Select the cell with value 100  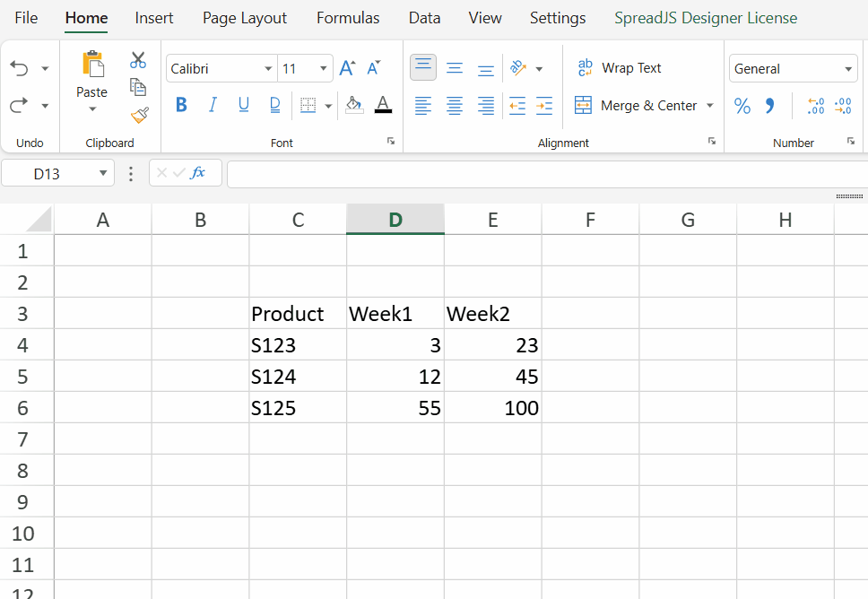(x=492, y=407)
